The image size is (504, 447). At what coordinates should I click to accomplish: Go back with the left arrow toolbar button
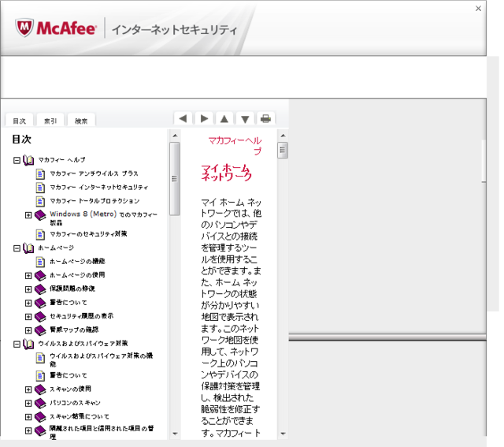(x=183, y=118)
